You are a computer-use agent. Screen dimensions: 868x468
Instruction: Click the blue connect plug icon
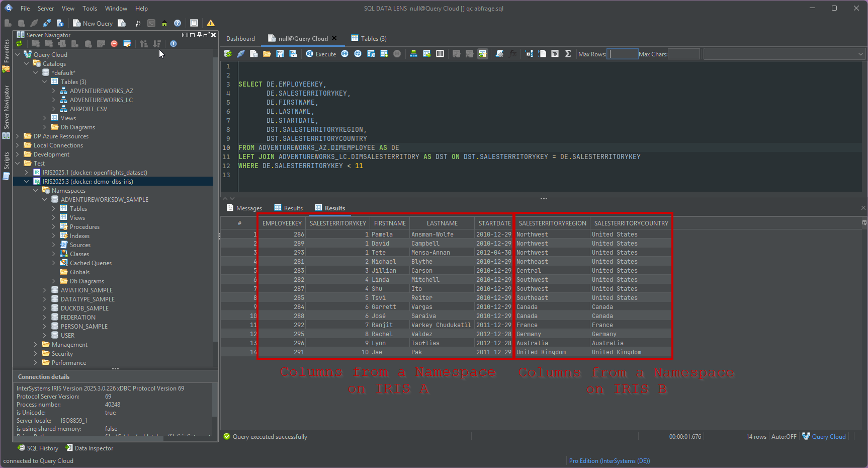47,23
